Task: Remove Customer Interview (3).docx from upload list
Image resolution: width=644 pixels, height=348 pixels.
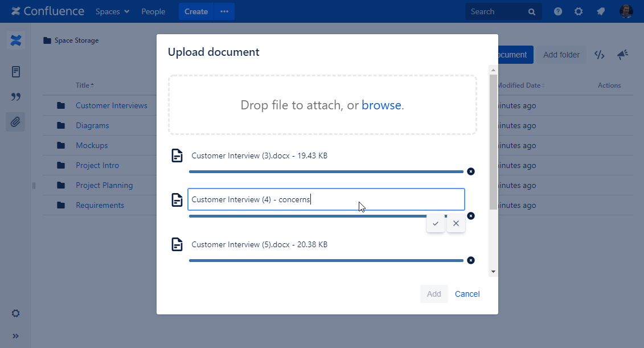Action: (x=470, y=171)
